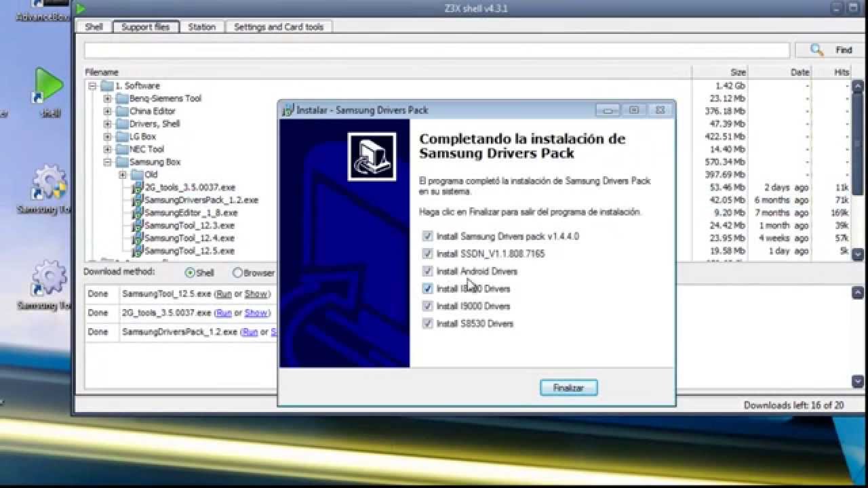Toggle the Install I8000 Drivers checkbox

427,289
